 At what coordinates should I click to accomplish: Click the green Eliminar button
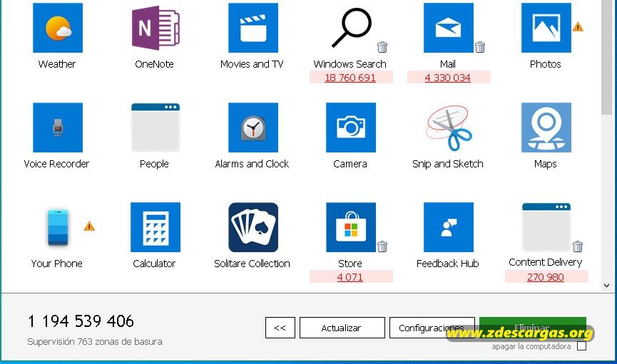tap(533, 327)
